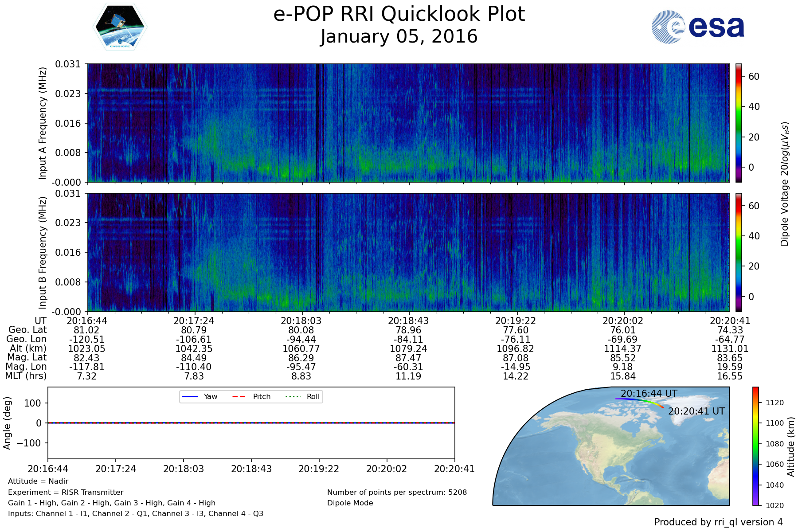Click the ESA logo
This screenshot has width=798, height=532.
click(x=698, y=27)
